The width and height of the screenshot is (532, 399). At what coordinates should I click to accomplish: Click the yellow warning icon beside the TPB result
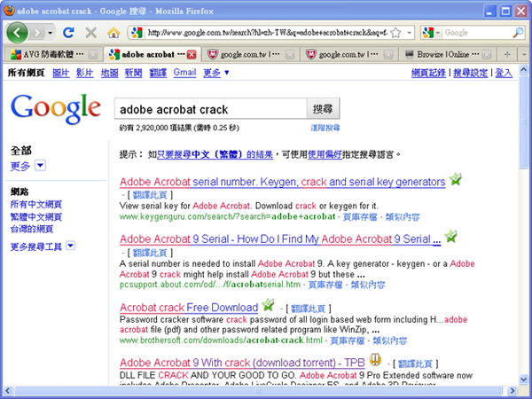375,359
